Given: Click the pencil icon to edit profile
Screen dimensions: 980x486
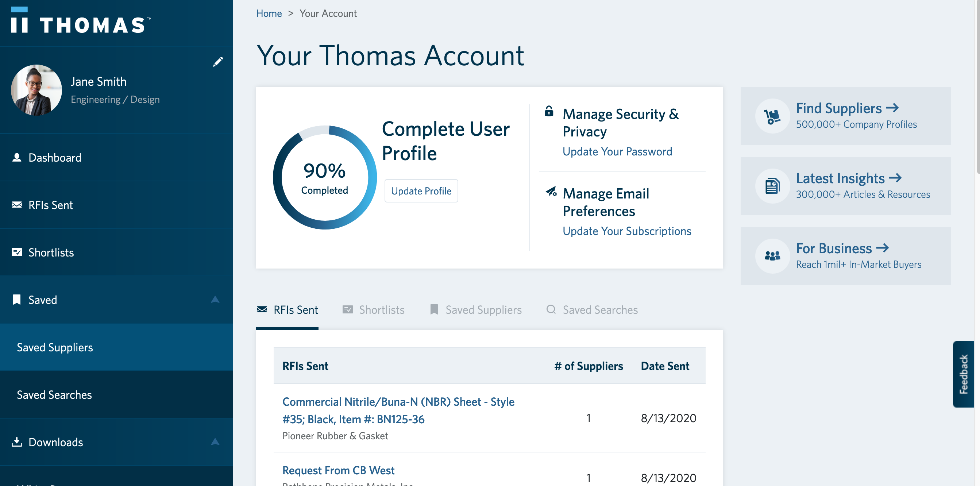Looking at the screenshot, I should [218, 61].
